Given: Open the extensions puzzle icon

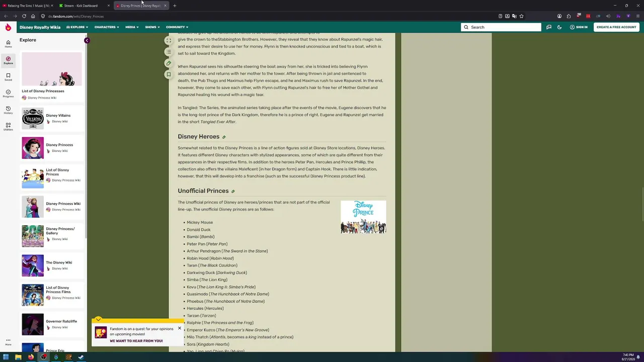Looking at the screenshot, I should coord(569,16).
